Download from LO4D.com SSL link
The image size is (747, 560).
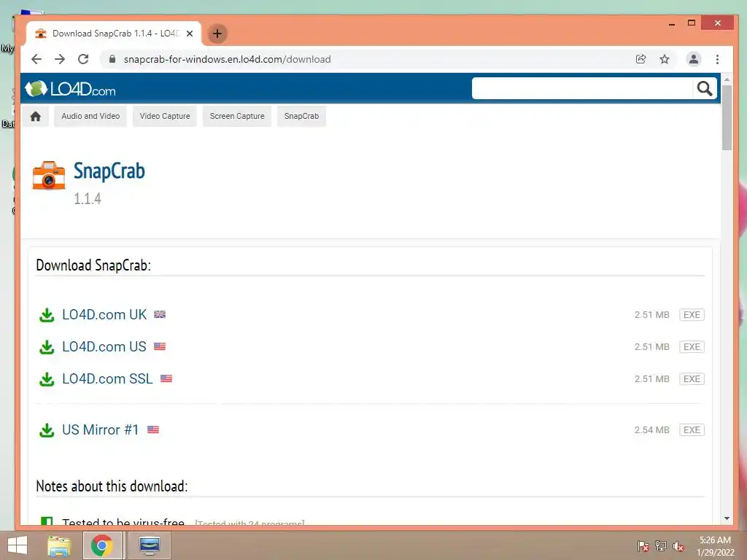pyautogui.click(x=108, y=379)
